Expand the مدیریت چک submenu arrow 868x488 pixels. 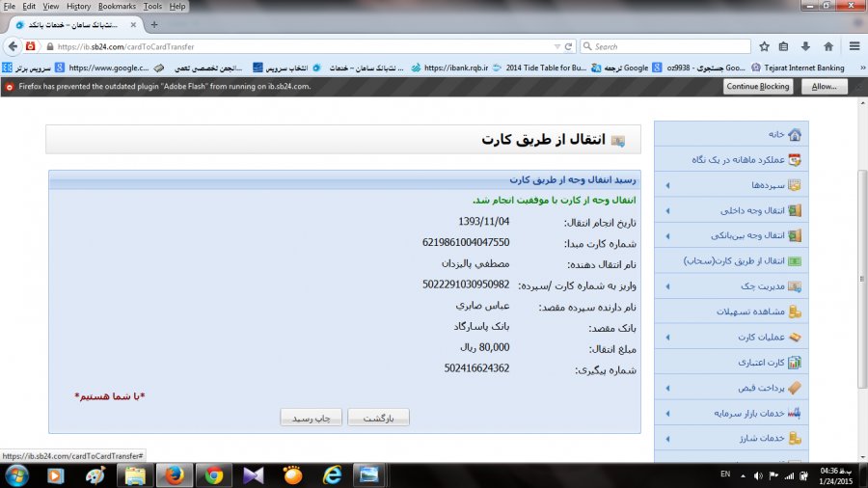tap(667, 286)
